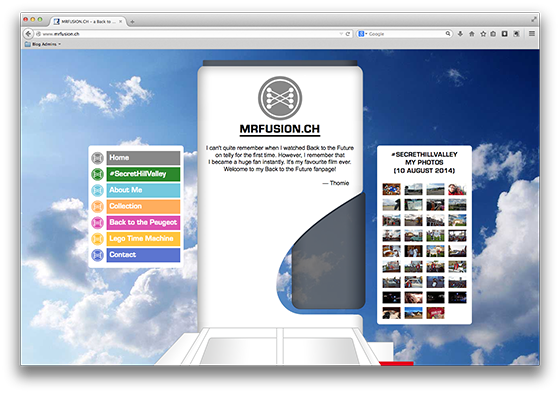The height and width of the screenshot is (394, 560).
Task: Click the browser back arrow button
Action: (28, 34)
